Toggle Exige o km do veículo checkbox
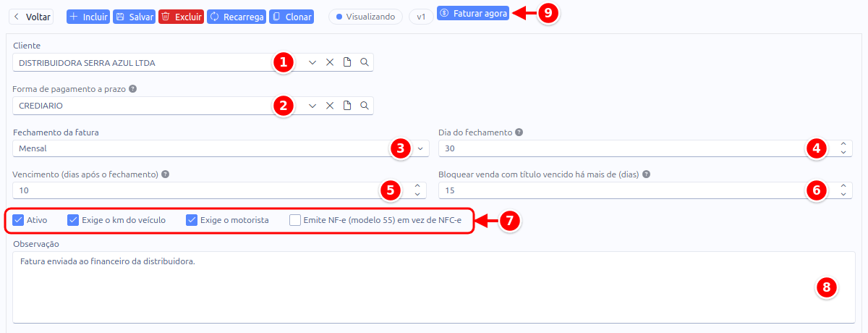The image size is (868, 333). 73,220
